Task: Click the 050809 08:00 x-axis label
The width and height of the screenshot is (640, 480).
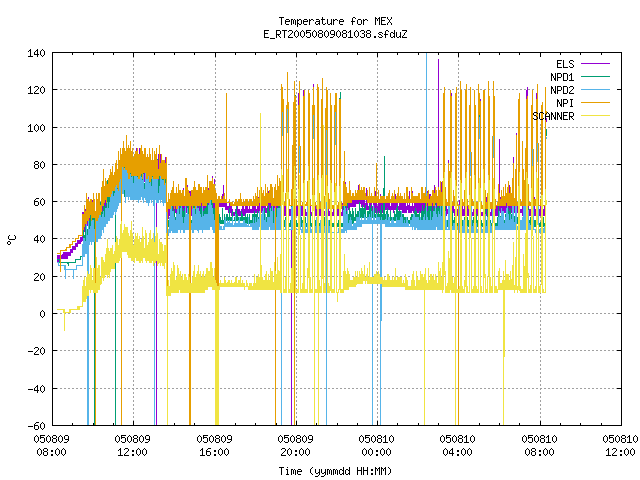Action: coord(51,445)
